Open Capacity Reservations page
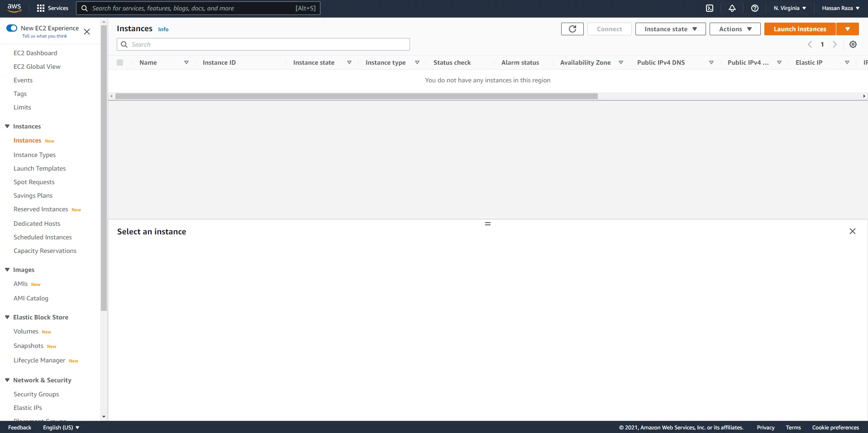868x433 pixels. pos(45,251)
